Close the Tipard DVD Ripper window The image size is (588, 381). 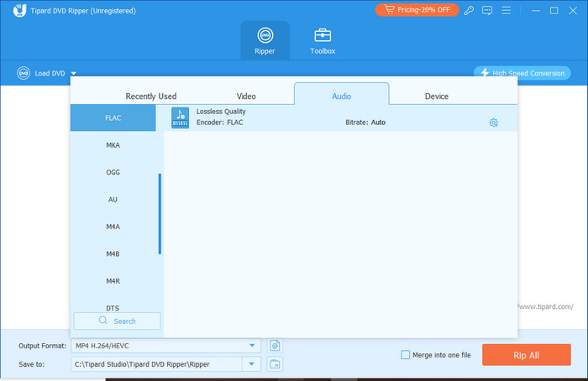(573, 10)
